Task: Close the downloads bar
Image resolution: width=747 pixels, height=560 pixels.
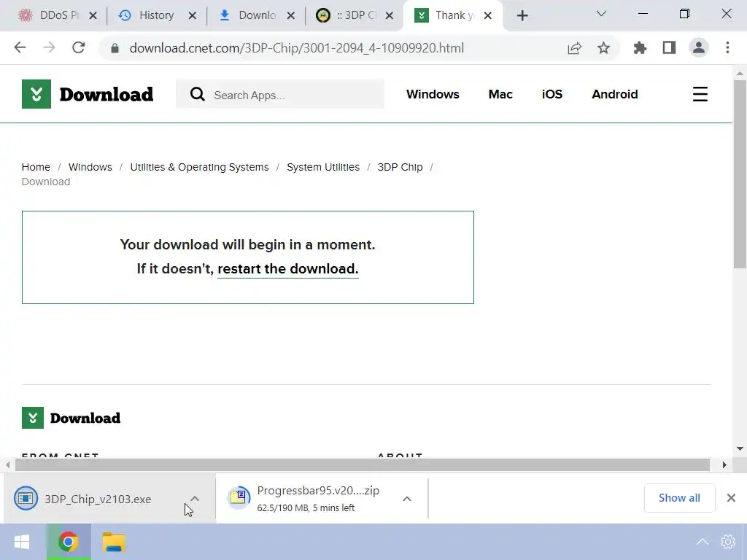Action: point(731,497)
